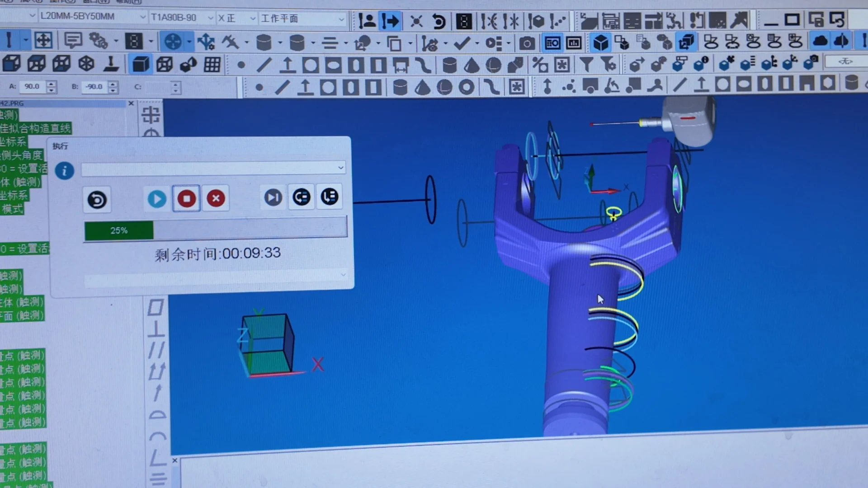Toggle the highlighted blue circle-arrows icon

(173, 42)
